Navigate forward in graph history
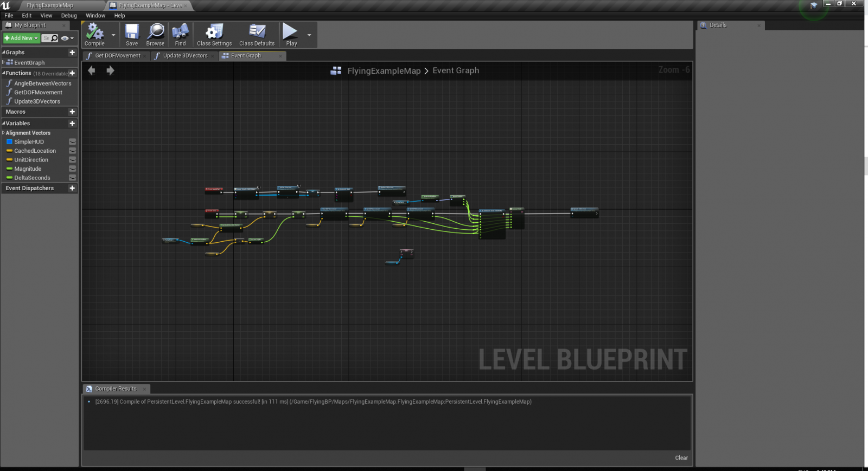868x471 pixels. pyautogui.click(x=110, y=70)
